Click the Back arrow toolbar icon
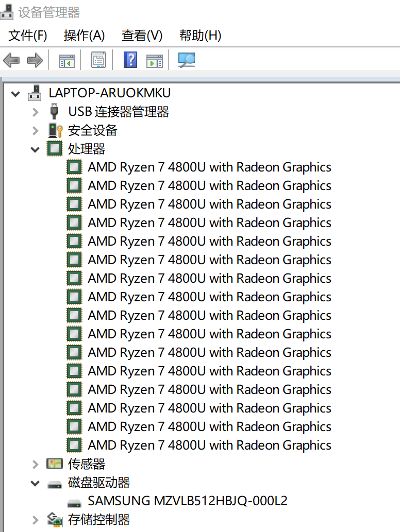This screenshot has height=532, width=400. click(x=11, y=60)
